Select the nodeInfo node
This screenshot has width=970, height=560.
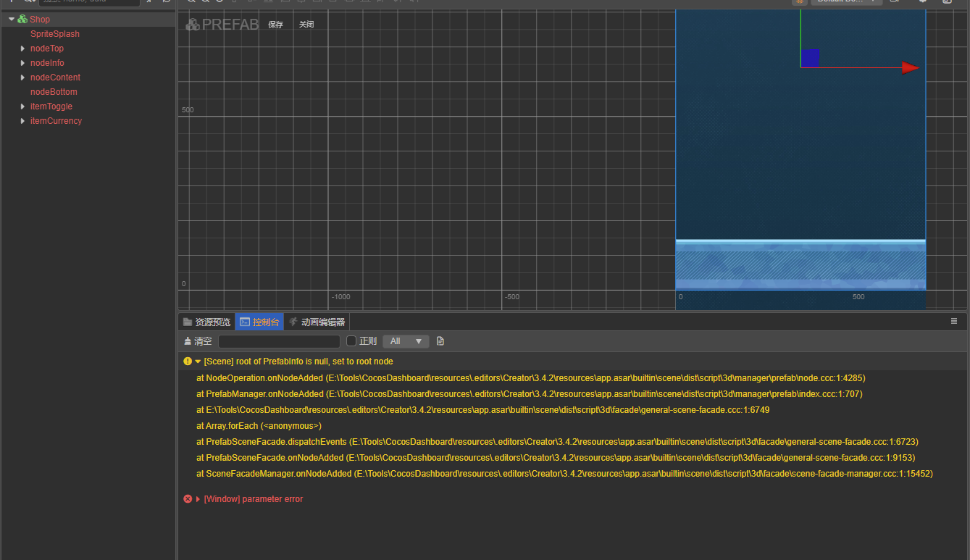coord(47,63)
